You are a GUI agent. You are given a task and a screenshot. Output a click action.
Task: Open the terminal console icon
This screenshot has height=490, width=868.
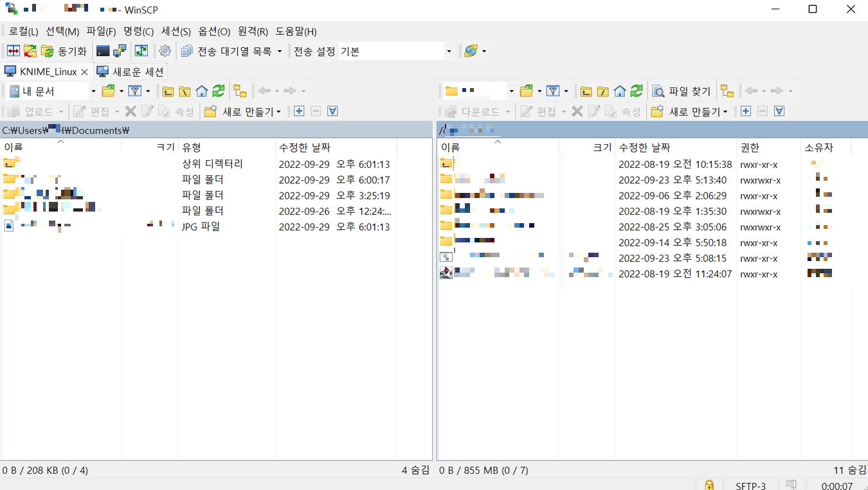[x=103, y=51]
